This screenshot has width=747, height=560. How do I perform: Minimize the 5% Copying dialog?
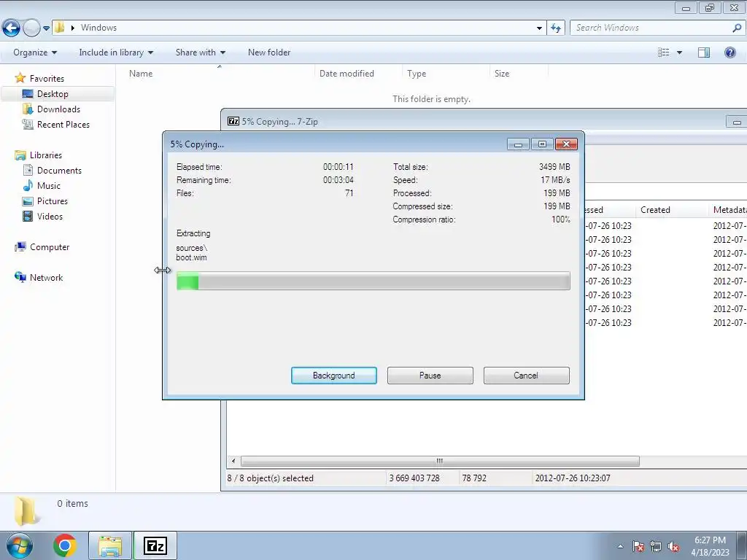pyautogui.click(x=519, y=144)
